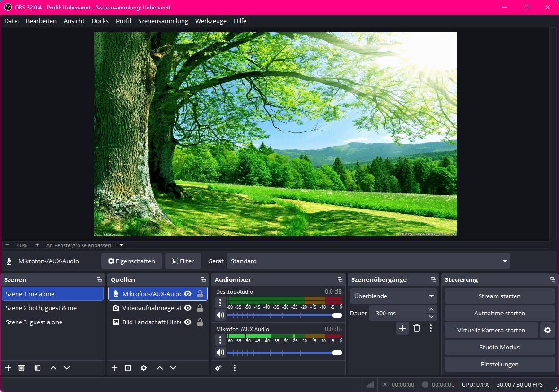559x392 pixels.
Task: Open the Ansicht menu
Action: coord(74,21)
